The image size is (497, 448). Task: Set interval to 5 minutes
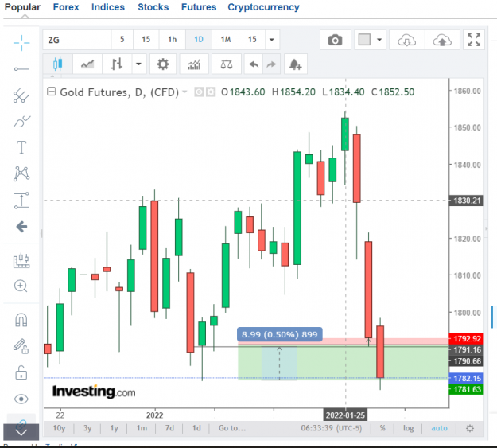coord(122,40)
